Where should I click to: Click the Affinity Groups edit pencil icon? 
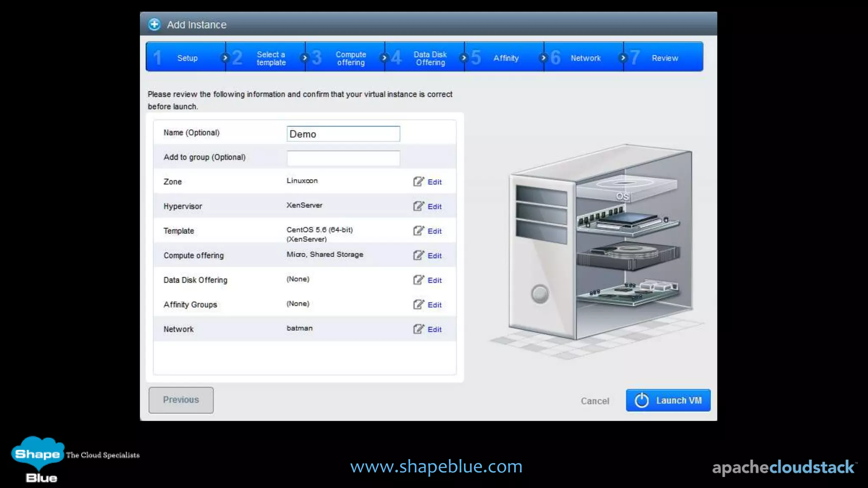[418, 304]
